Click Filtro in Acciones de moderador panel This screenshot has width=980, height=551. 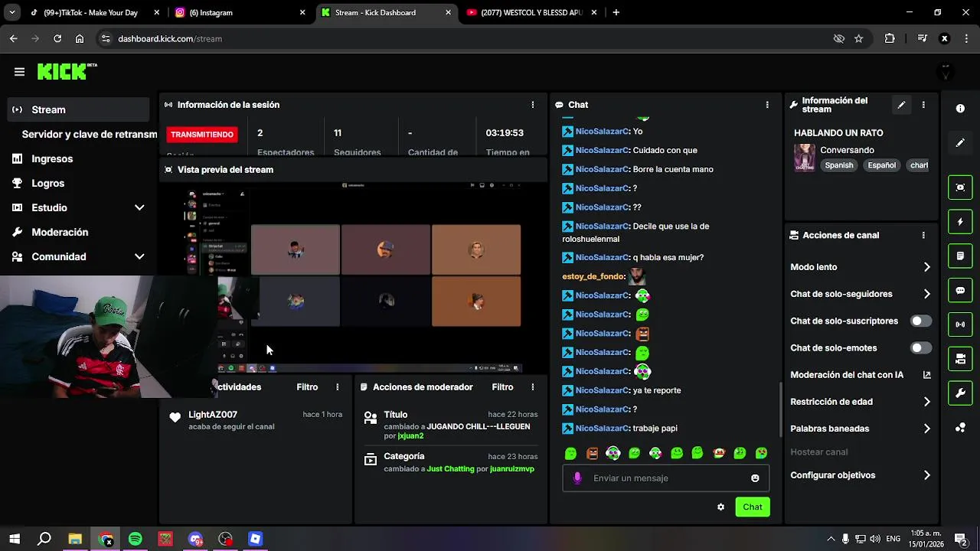click(x=502, y=387)
